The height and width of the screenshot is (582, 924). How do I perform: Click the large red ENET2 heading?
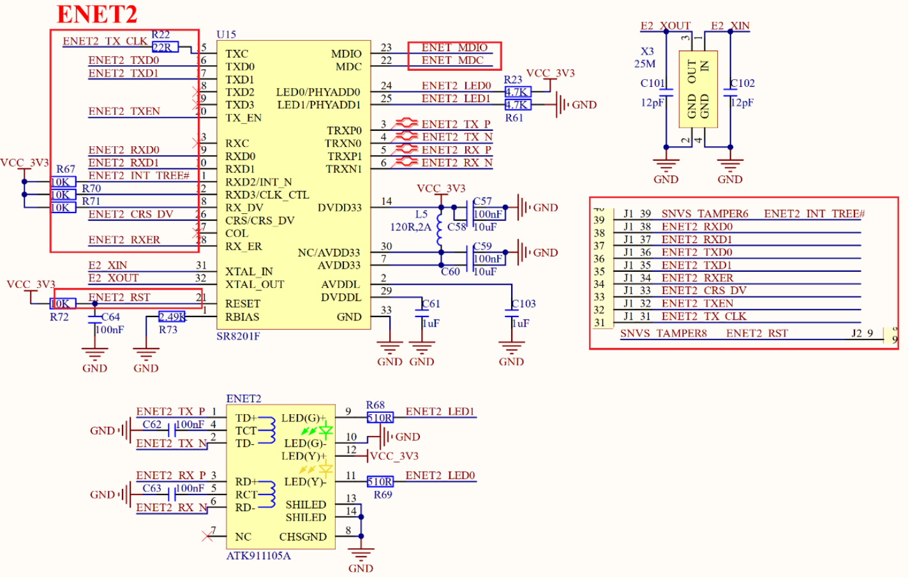pos(97,14)
